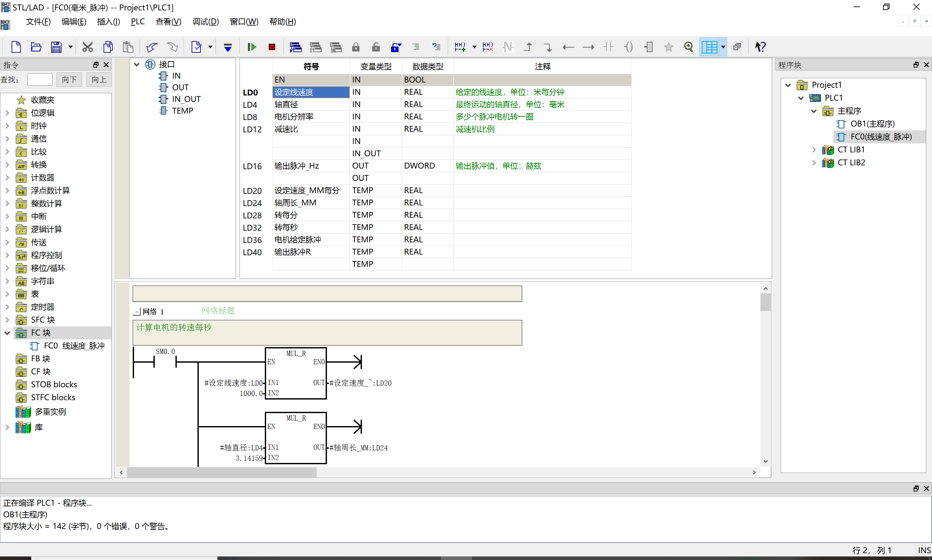Collapse the 主程序 folder node
The width and height of the screenshot is (932, 560).
click(814, 111)
